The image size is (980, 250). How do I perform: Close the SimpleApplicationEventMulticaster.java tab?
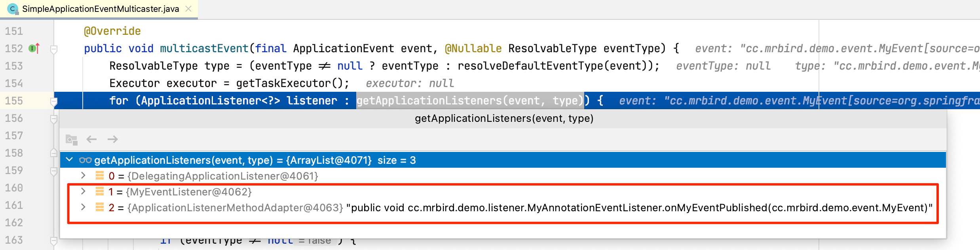(x=189, y=9)
